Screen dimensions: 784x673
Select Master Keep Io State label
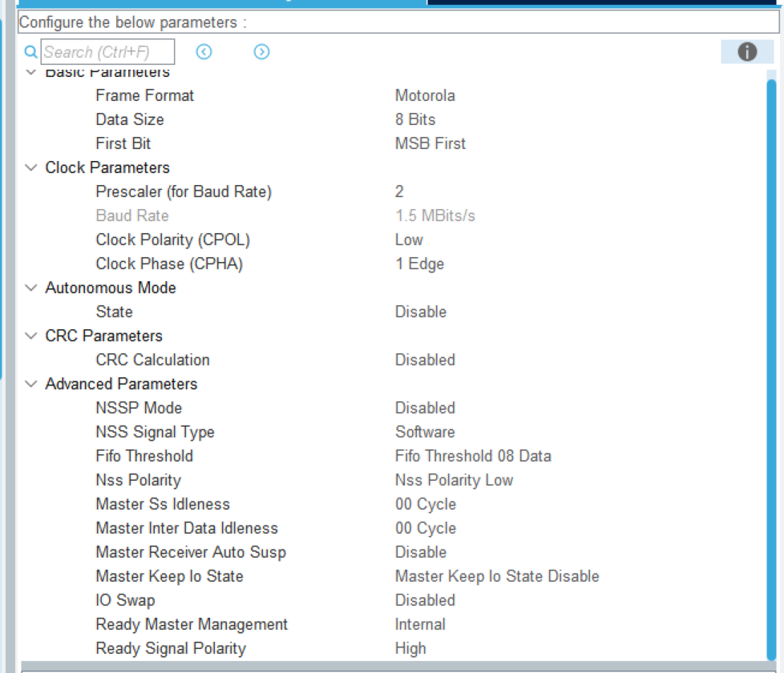coord(169,576)
